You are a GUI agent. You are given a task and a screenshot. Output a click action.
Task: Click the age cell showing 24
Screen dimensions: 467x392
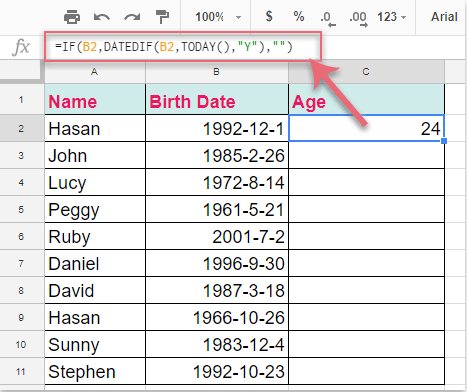(366, 128)
